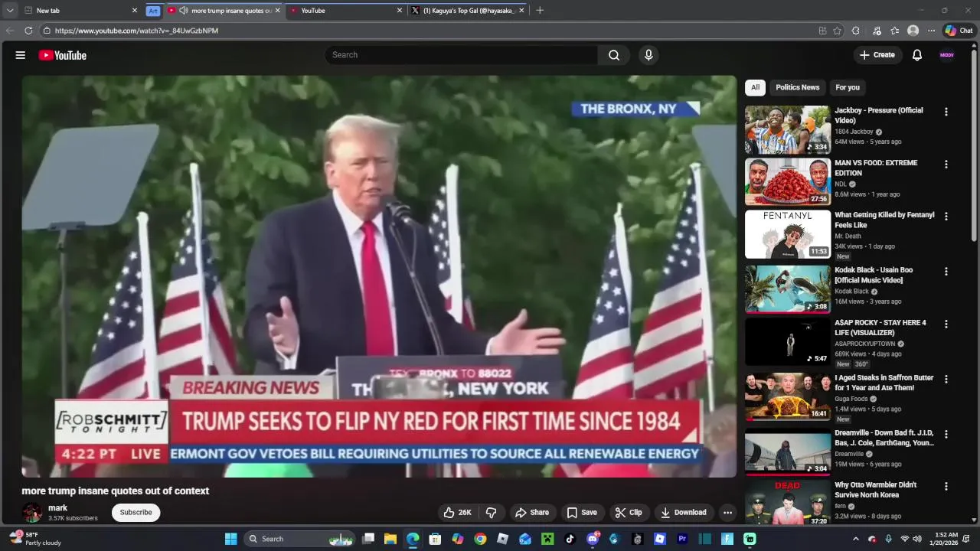Open the Fentanyl video thumbnail
Image resolution: width=980 pixels, height=551 pixels.
[x=787, y=235]
